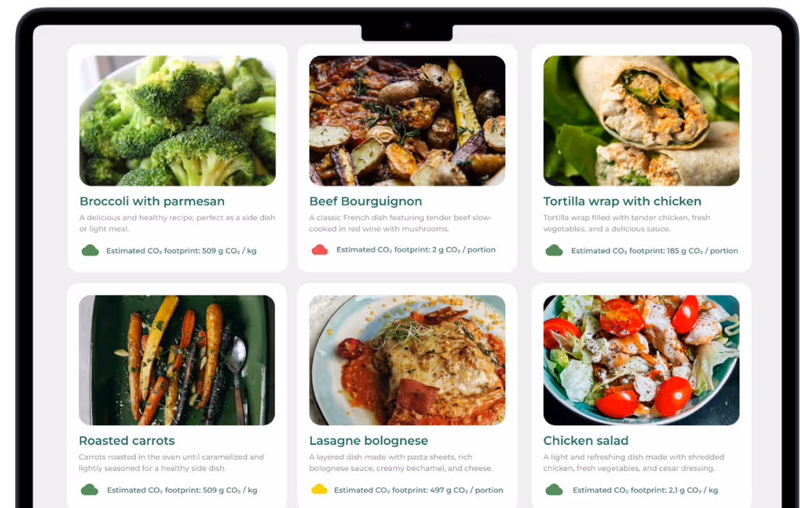Open the Roasted carrots photo
The height and width of the screenshot is (508, 812).
(x=177, y=360)
